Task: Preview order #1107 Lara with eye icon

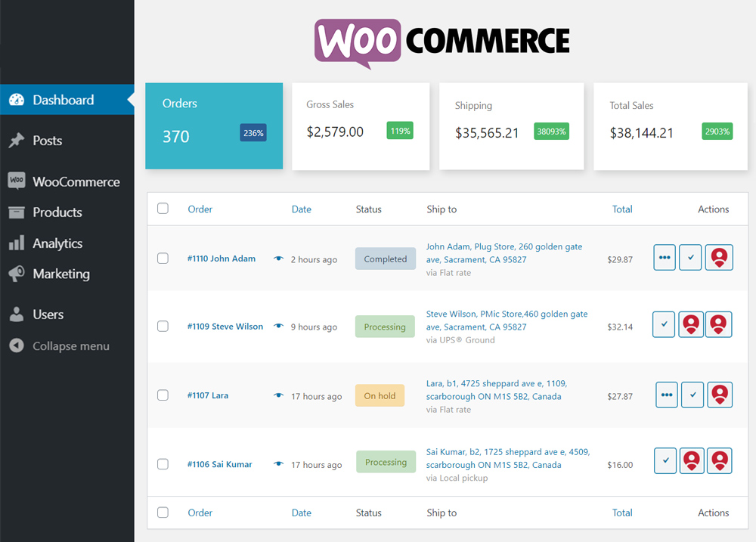Action: [278, 395]
